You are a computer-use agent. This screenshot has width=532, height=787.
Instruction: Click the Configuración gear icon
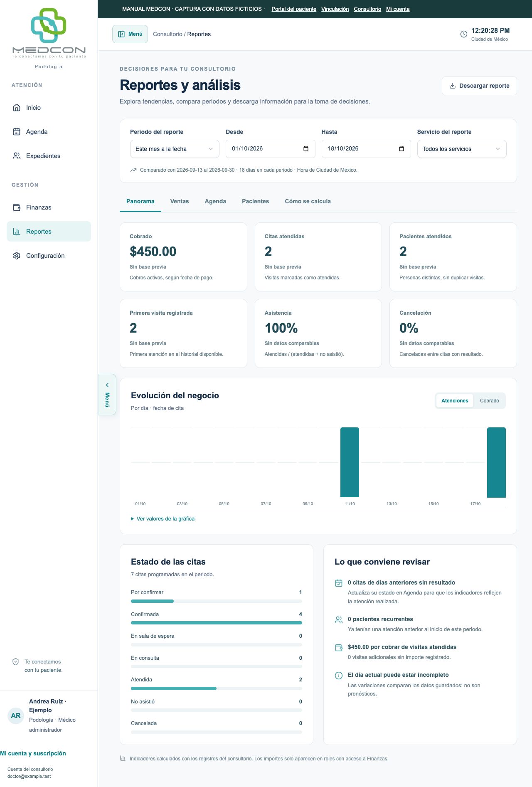pyautogui.click(x=17, y=256)
